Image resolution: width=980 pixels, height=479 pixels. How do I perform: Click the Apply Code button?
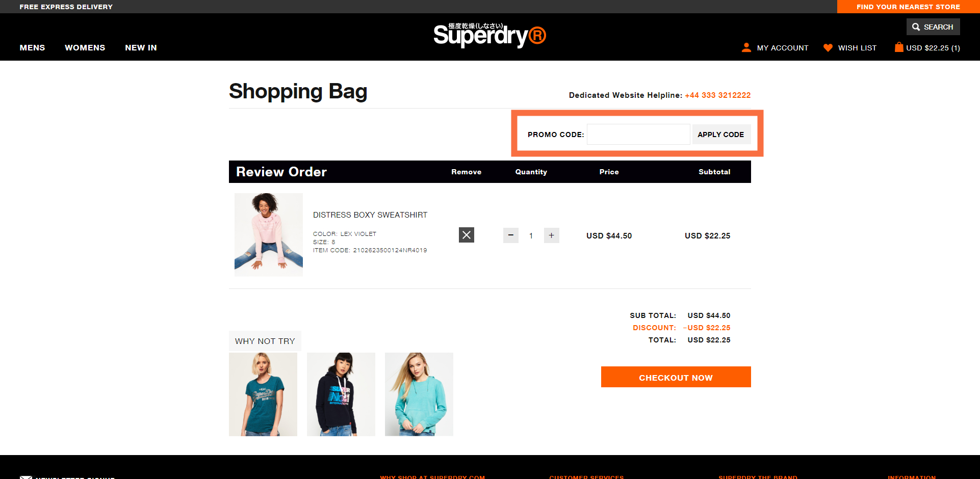coord(720,135)
